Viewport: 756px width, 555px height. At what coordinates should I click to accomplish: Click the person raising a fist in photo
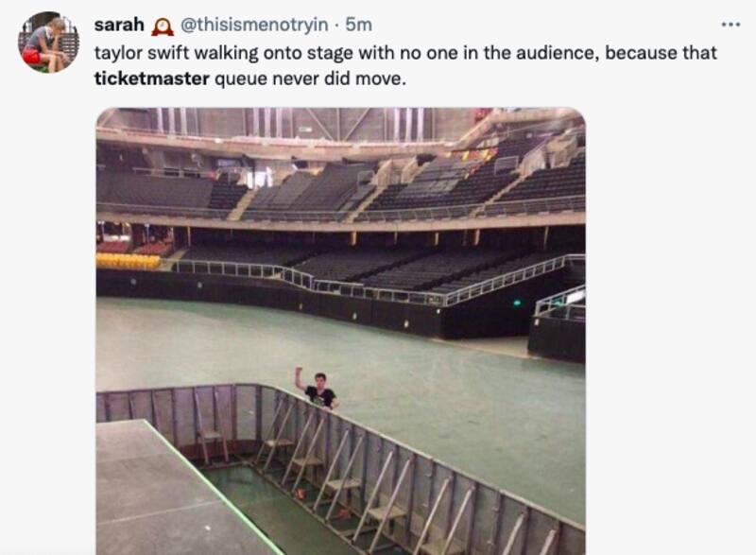318,388
